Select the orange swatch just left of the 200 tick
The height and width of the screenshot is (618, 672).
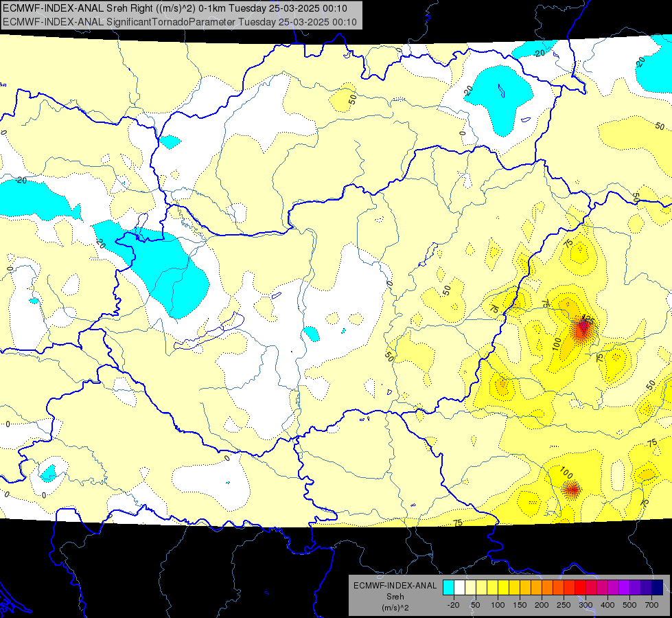[x=537, y=587]
